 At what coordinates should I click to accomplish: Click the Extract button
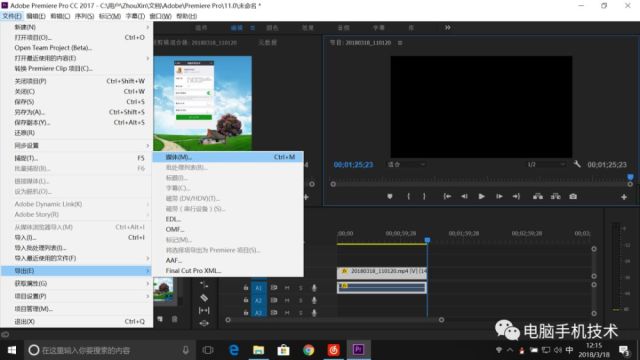click(556, 196)
